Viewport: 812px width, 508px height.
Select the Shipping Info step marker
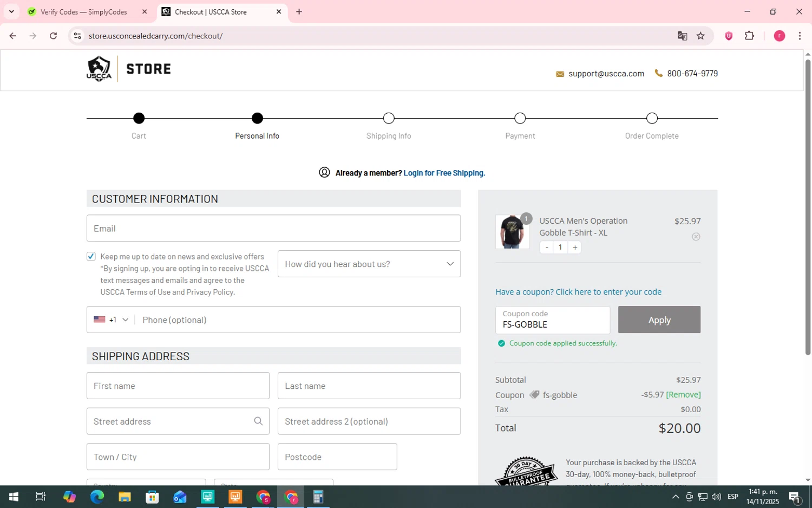coord(389,118)
